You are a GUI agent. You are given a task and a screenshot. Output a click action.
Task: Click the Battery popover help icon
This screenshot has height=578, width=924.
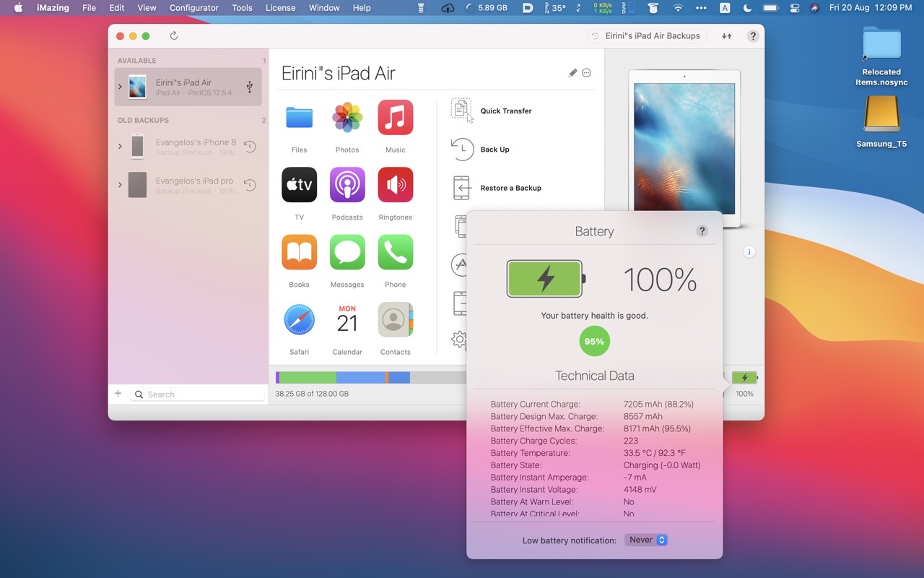coord(702,231)
